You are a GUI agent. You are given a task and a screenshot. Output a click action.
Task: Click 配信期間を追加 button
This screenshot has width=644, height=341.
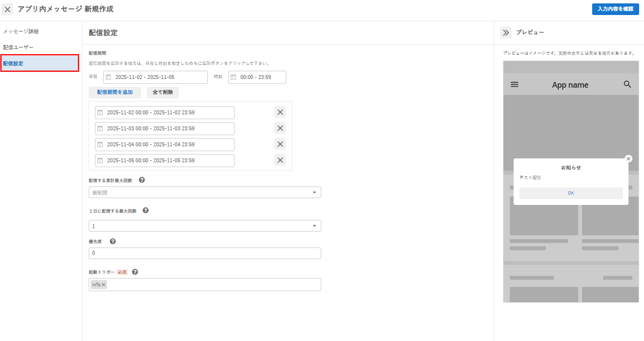click(115, 92)
